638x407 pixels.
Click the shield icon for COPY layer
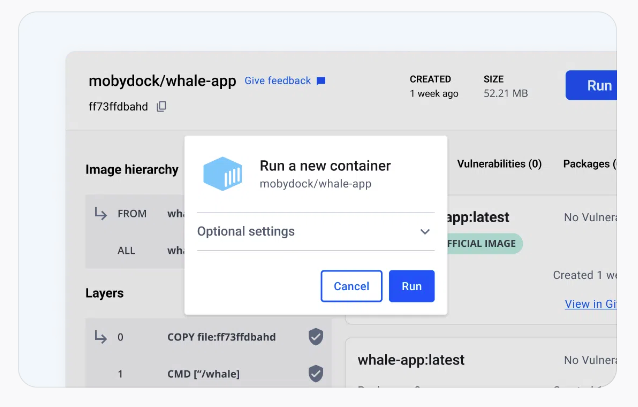click(x=316, y=337)
